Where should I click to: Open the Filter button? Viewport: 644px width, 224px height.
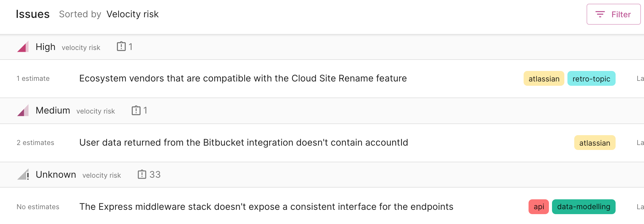[x=613, y=14]
